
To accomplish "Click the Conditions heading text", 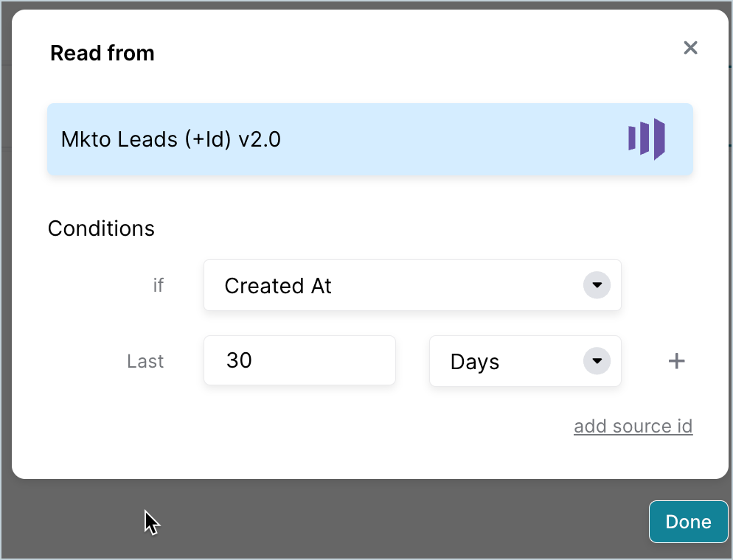I will pyautogui.click(x=101, y=228).
